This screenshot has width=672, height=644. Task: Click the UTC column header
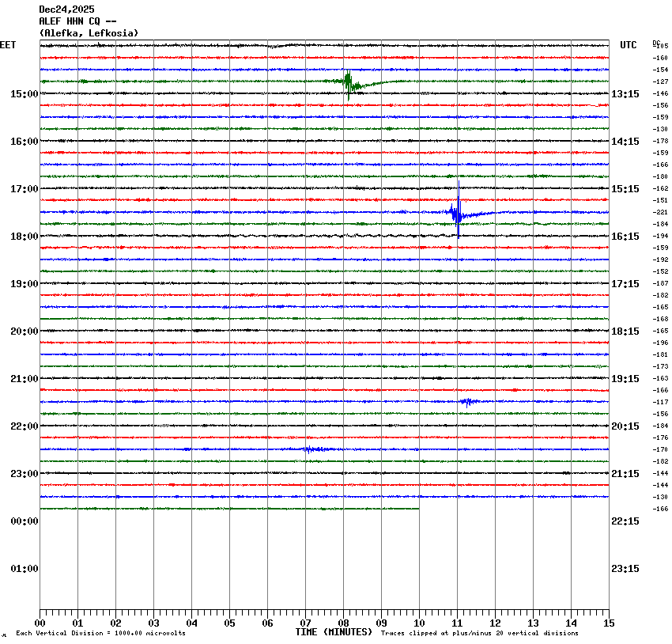(x=628, y=45)
